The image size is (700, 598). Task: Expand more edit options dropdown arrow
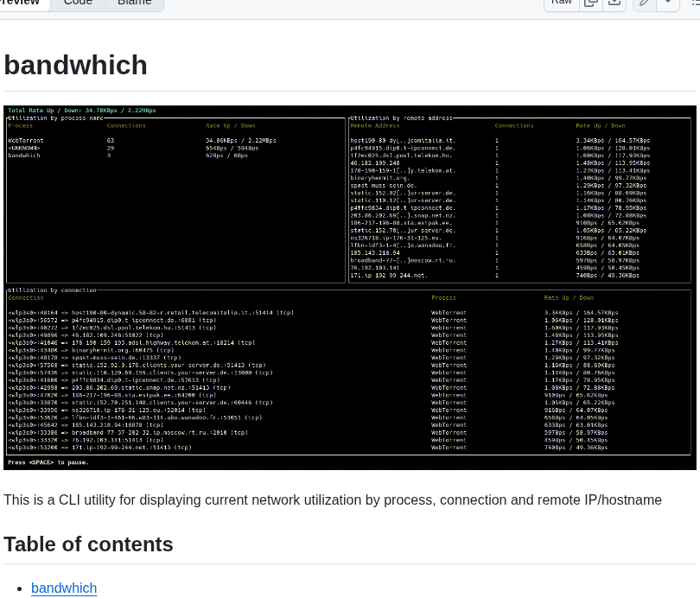tap(668, 3)
